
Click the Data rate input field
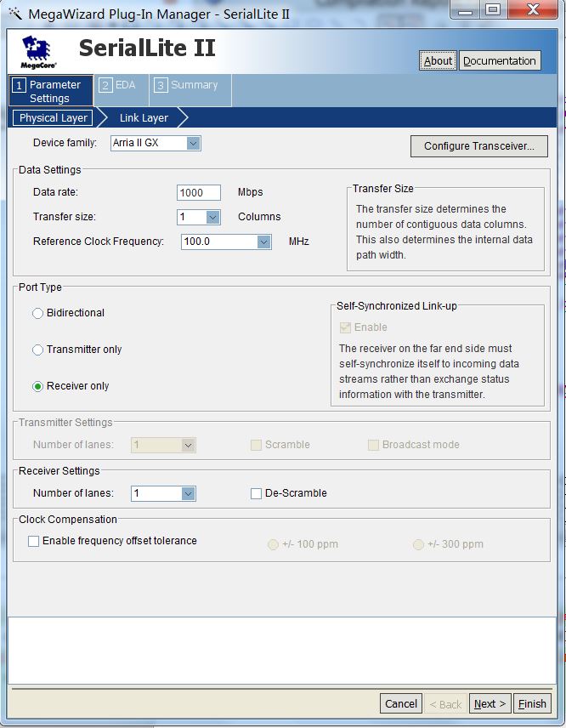coord(199,193)
